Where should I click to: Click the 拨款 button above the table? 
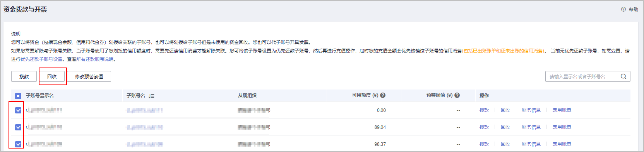(24, 76)
